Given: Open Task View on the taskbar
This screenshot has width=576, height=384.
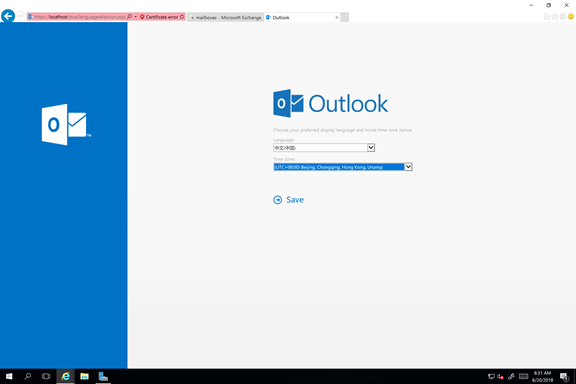Looking at the screenshot, I should 46,376.
